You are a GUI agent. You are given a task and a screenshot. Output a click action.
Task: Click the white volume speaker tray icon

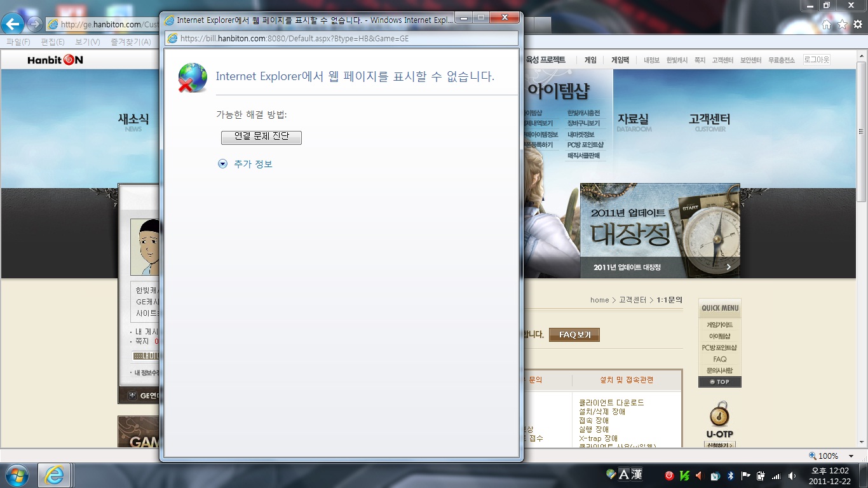click(792, 475)
